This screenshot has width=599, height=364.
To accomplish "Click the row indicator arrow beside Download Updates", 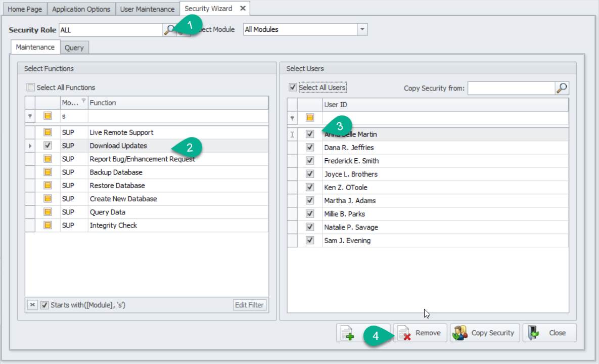I will (30, 146).
